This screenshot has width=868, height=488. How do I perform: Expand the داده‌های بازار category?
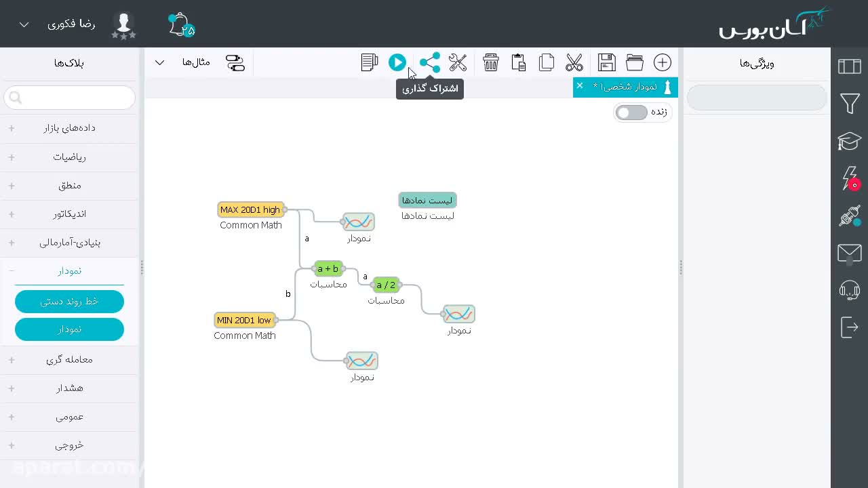69,128
